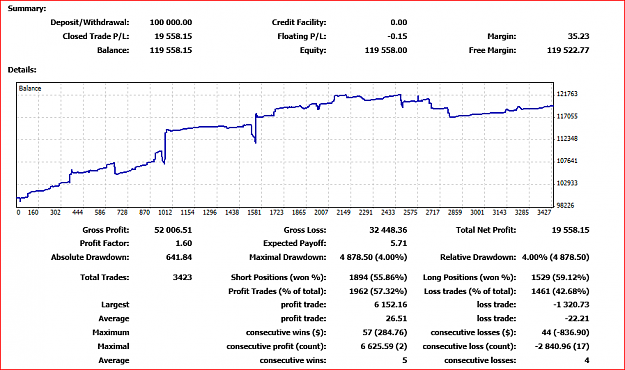Select average profit trade value 26.51
625x370 pixels.
pyautogui.click(x=396, y=319)
